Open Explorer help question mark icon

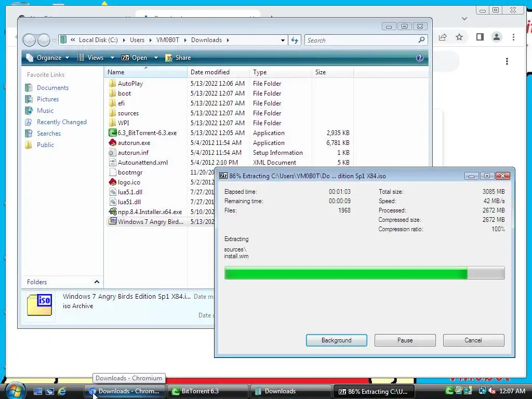tap(420, 58)
